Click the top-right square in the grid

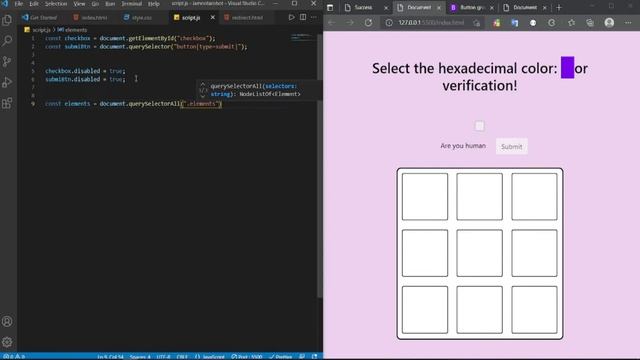pos(534,197)
